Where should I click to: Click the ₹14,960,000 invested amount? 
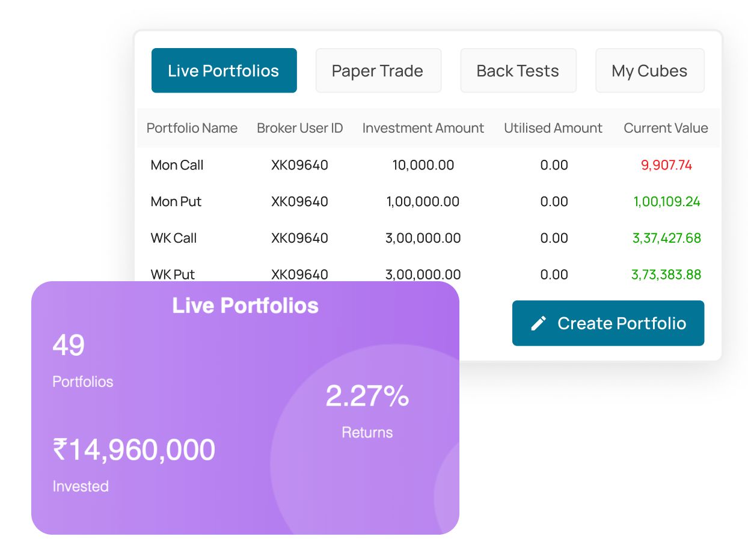[134, 450]
